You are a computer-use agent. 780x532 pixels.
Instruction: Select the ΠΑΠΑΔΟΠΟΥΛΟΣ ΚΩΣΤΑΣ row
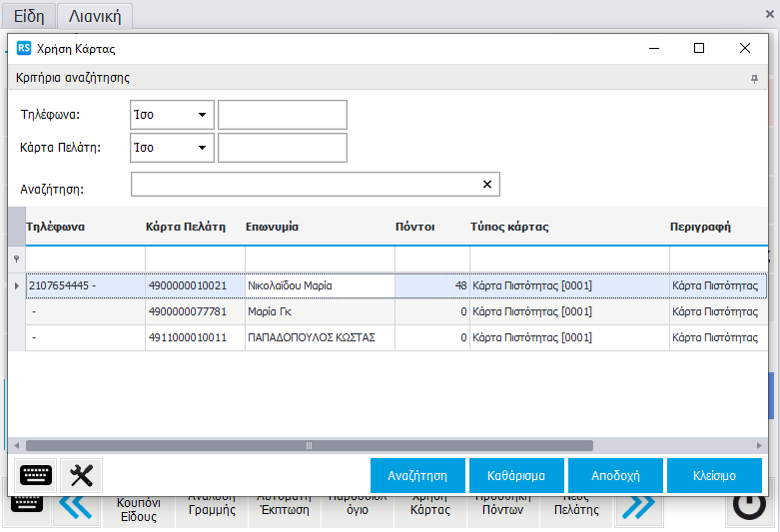[x=310, y=337]
